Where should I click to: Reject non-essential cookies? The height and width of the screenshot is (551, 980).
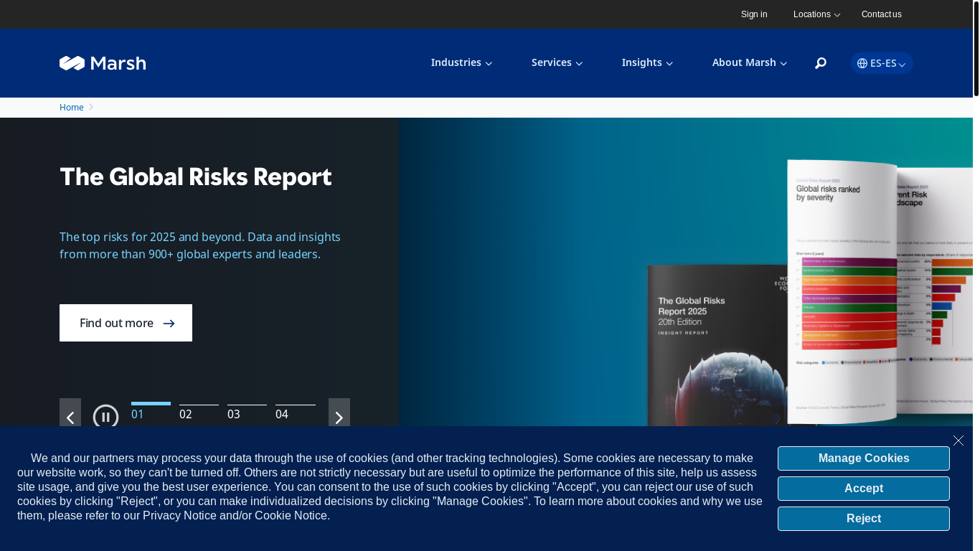tap(864, 519)
